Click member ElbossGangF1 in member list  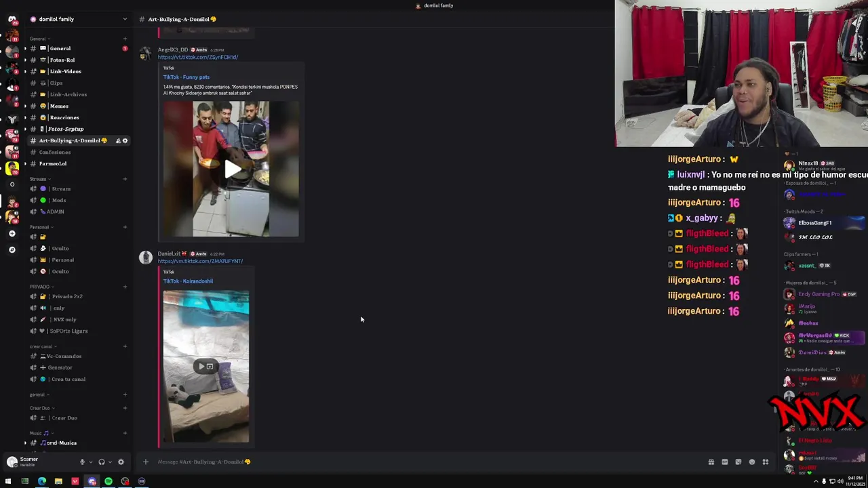(824, 223)
